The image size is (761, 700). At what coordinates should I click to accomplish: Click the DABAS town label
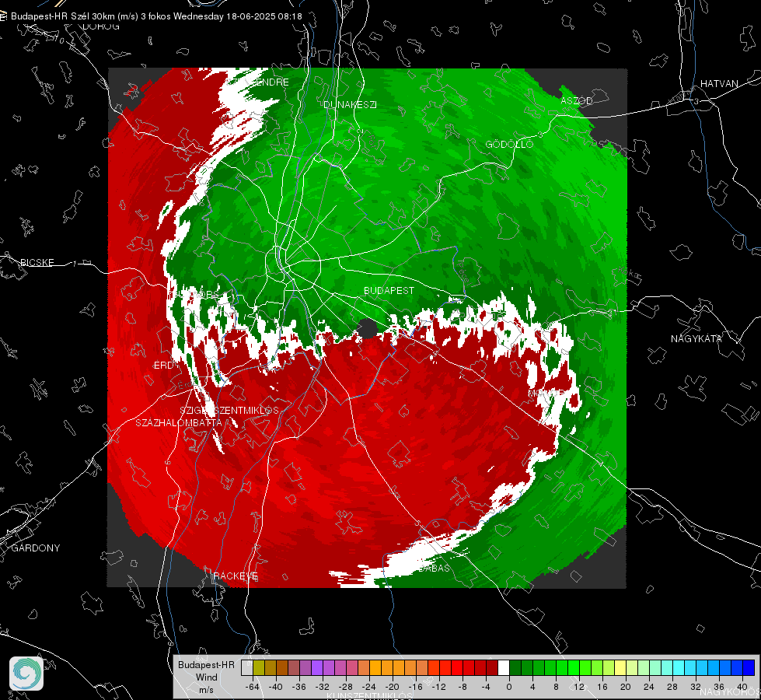pyautogui.click(x=434, y=568)
